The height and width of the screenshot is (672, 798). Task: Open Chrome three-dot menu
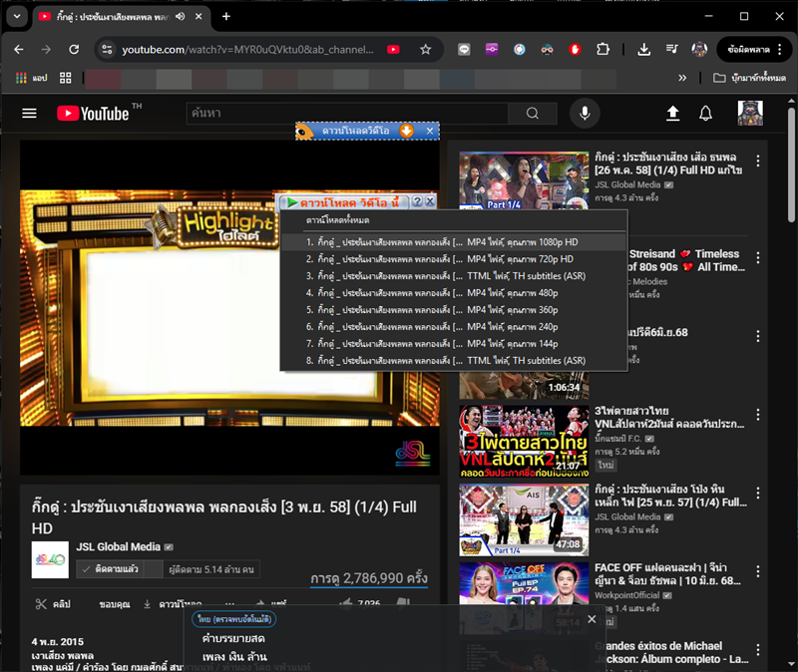780,49
